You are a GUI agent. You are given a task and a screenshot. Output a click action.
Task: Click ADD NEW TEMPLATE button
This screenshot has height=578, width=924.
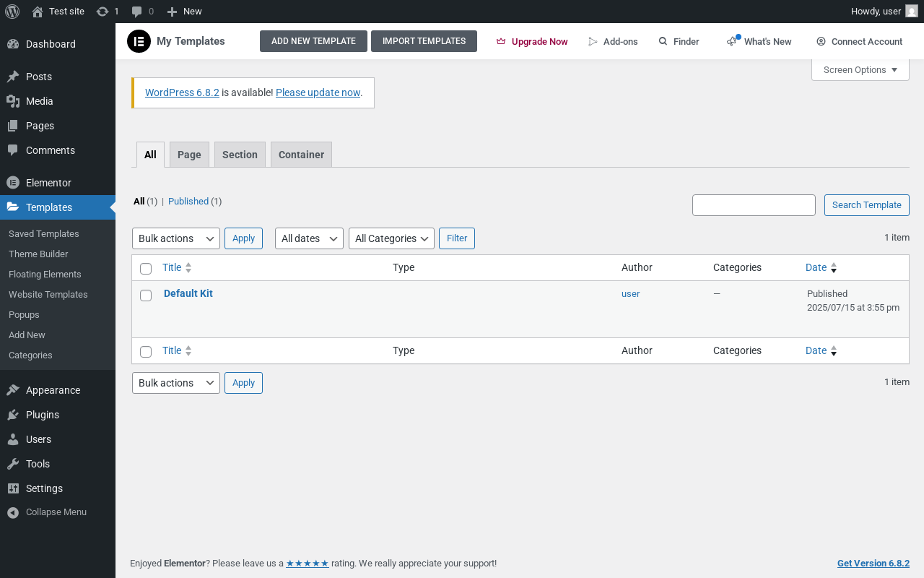point(313,41)
